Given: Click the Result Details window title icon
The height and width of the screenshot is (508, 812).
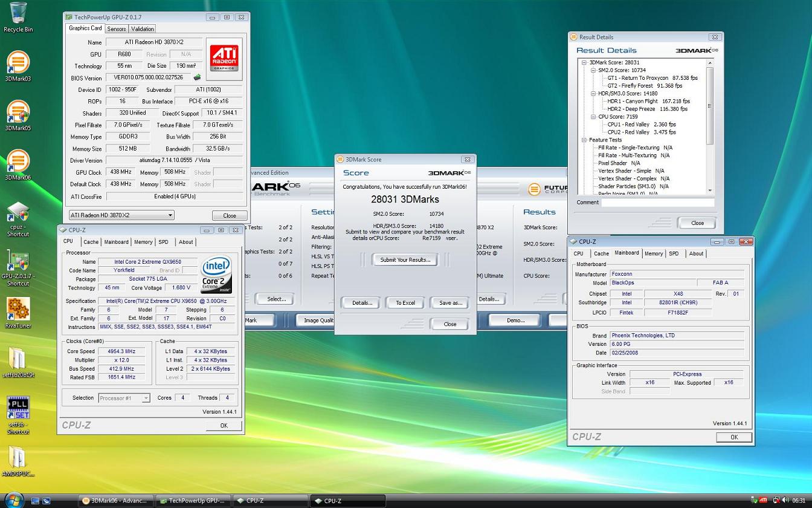Looking at the screenshot, I should tap(575, 37).
